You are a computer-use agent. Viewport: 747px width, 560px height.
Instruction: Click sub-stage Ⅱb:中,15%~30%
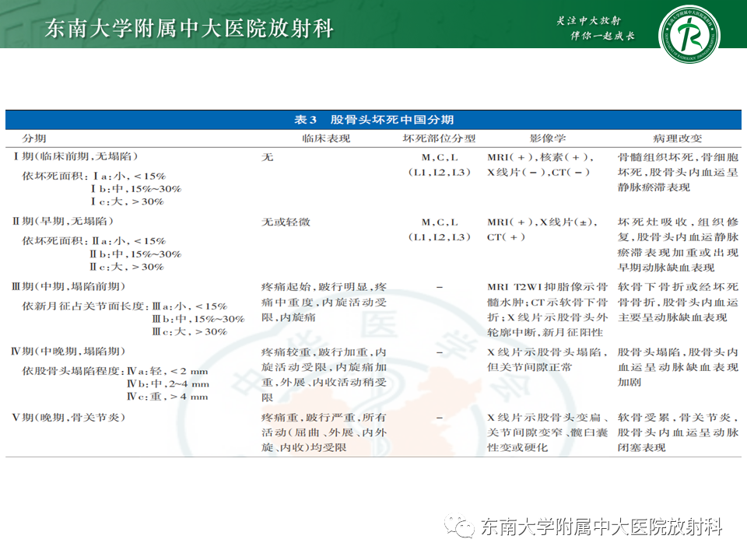(135, 254)
